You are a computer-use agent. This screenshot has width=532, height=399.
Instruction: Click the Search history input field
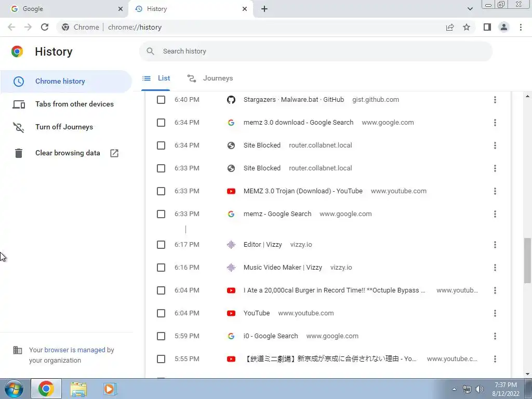point(316,51)
